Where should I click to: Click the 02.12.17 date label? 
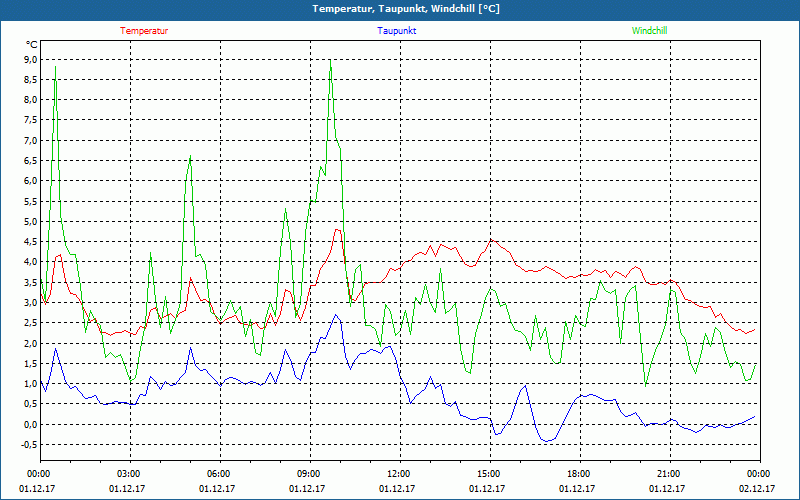point(757,489)
